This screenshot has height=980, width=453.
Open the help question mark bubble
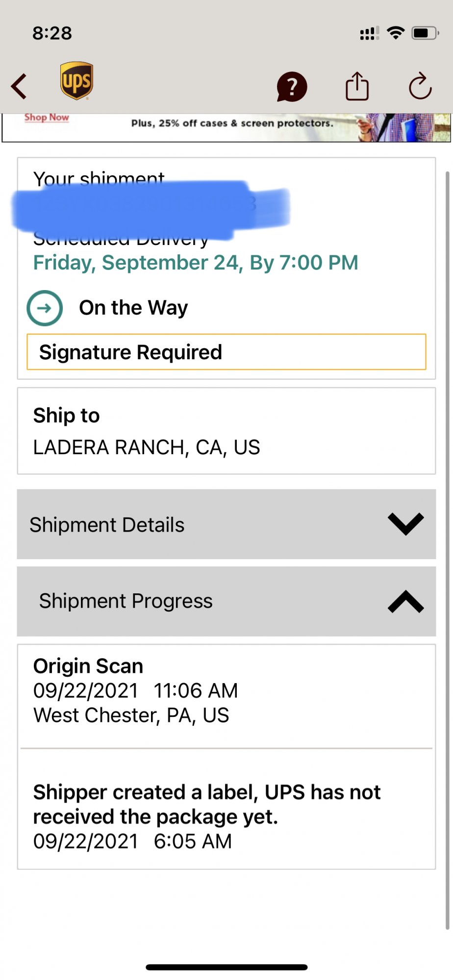pyautogui.click(x=292, y=87)
